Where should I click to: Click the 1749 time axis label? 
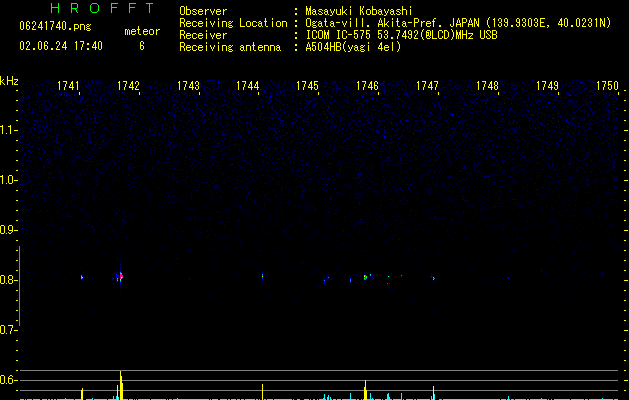(x=547, y=86)
